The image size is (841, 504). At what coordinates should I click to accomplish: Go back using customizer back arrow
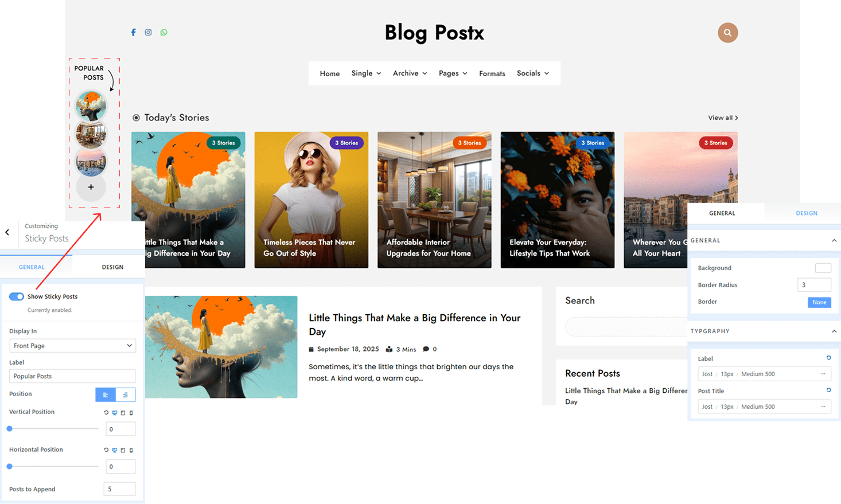point(7,233)
